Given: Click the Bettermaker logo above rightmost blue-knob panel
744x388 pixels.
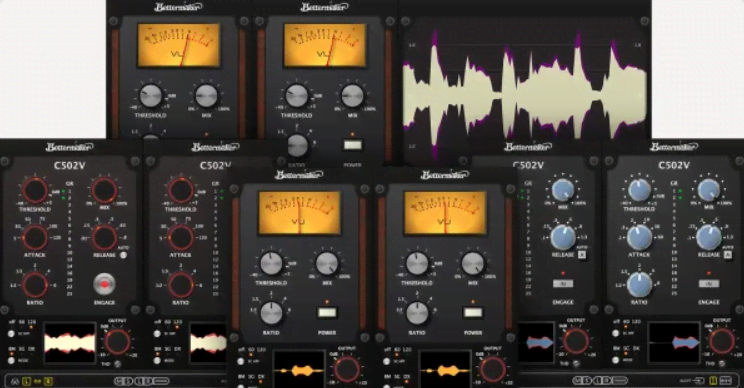Looking at the screenshot, I should [x=674, y=147].
